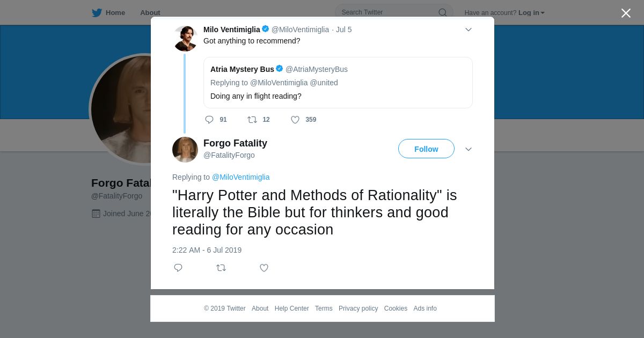This screenshot has width=644, height=338.
Task: Click the reply icon on Milo's tweet
Action: click(x=209, y=120)
